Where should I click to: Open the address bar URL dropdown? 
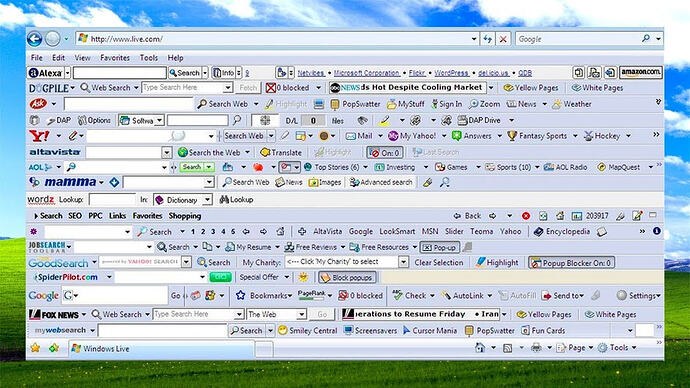click(474, 39)
